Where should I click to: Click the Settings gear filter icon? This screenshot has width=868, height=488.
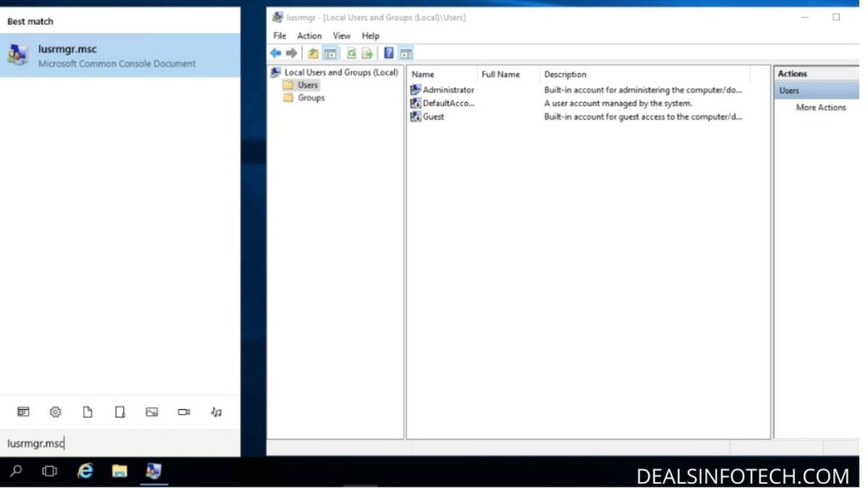(x=55, y=412)
